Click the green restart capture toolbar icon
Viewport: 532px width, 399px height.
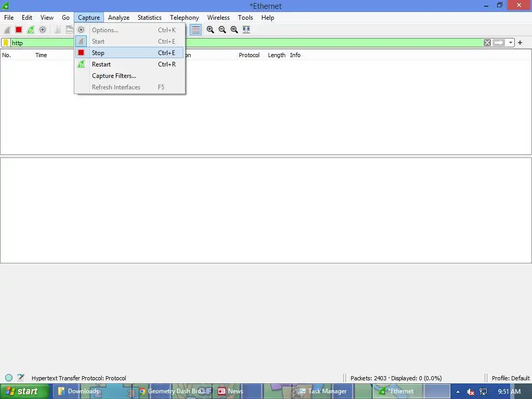click(31, 30)
